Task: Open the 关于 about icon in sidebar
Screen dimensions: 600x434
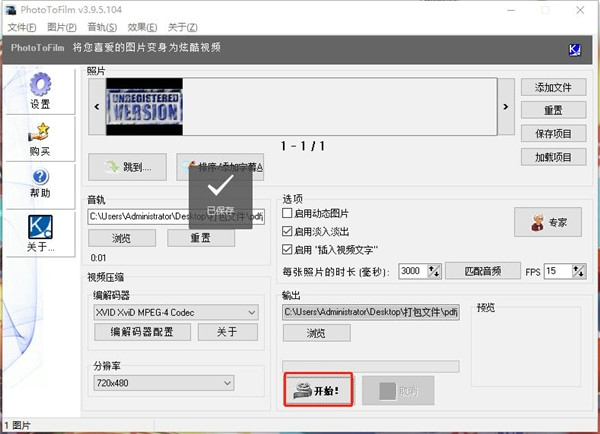Action: [x=40, y=225]
